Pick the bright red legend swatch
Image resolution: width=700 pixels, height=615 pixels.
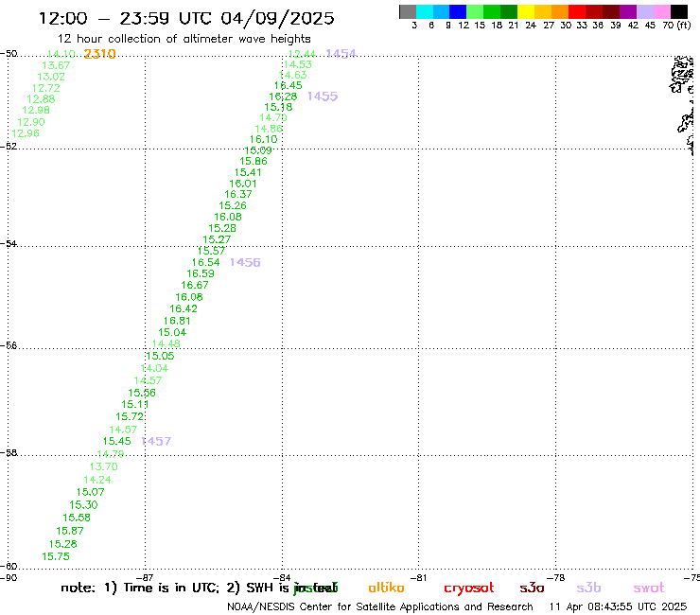pos(577,11)
